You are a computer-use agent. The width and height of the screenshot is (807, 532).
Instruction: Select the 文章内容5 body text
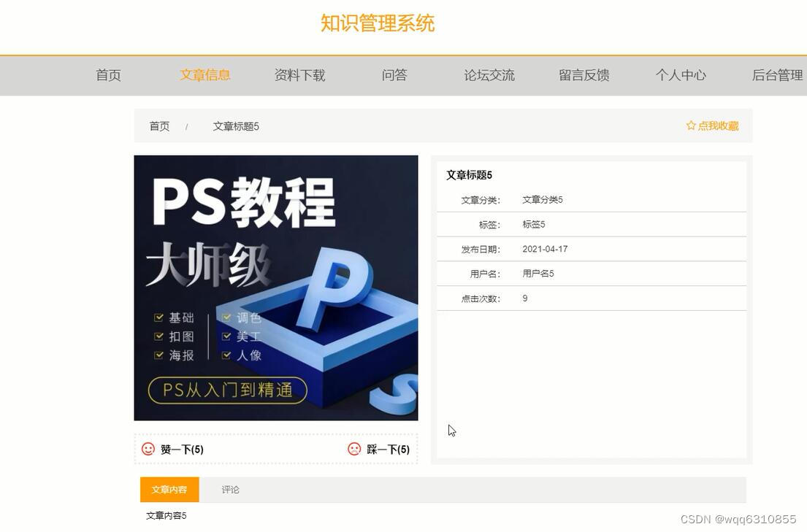[167, 515]
